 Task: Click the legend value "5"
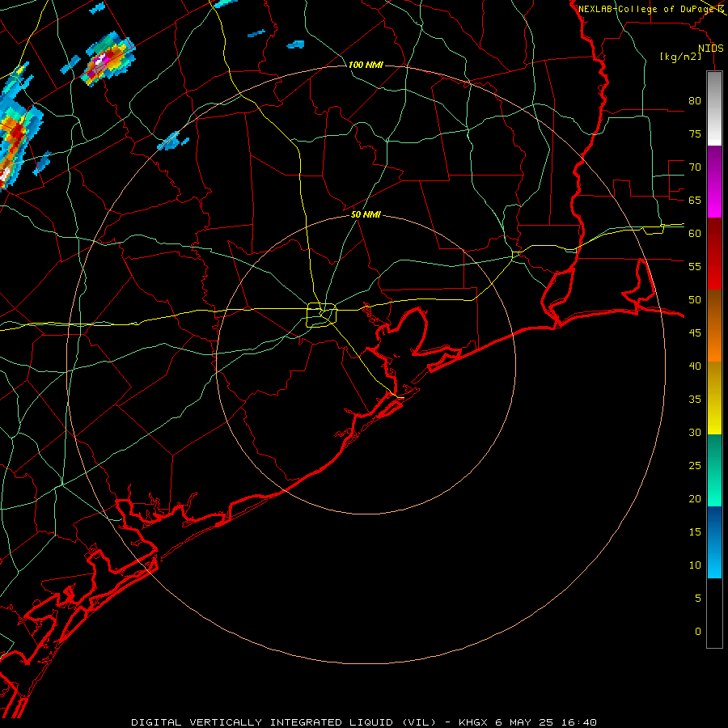[698, 599]
